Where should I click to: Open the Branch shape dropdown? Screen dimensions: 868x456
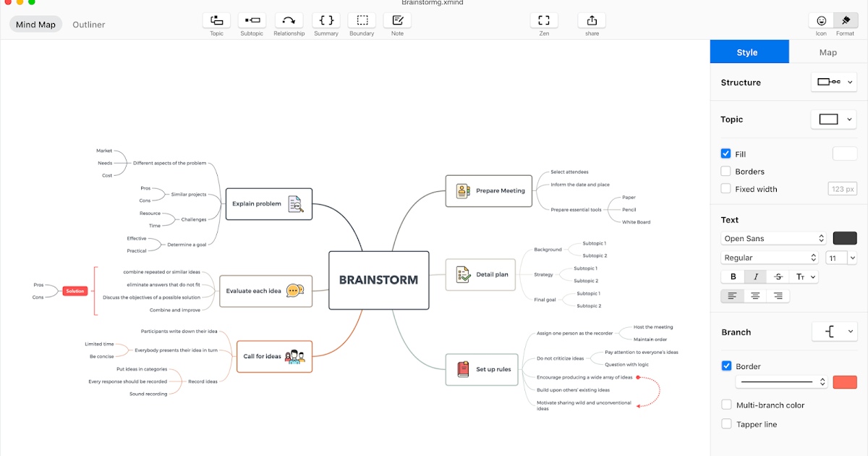[x=835, y=332]
